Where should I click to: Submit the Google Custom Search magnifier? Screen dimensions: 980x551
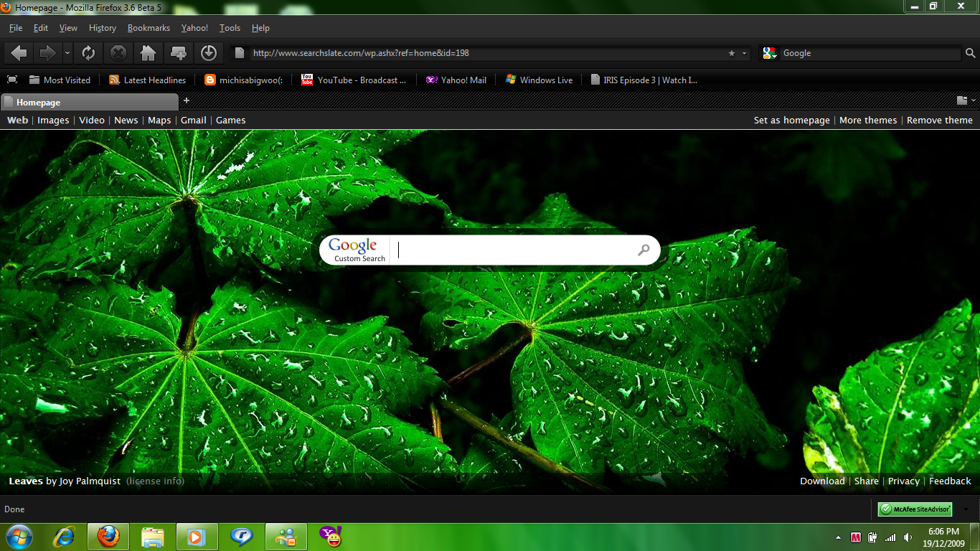(644, 250)
